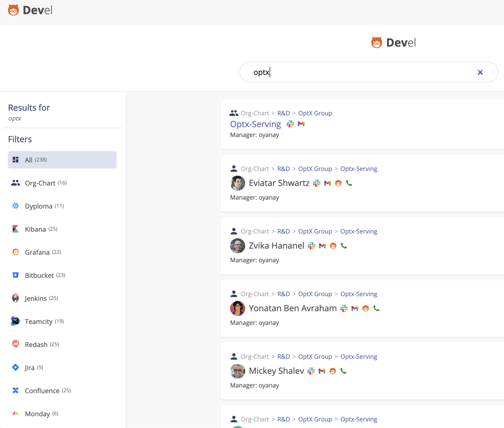
Task: Email Zvika Hananel via the Gmail icon
Action: (322, 246)
